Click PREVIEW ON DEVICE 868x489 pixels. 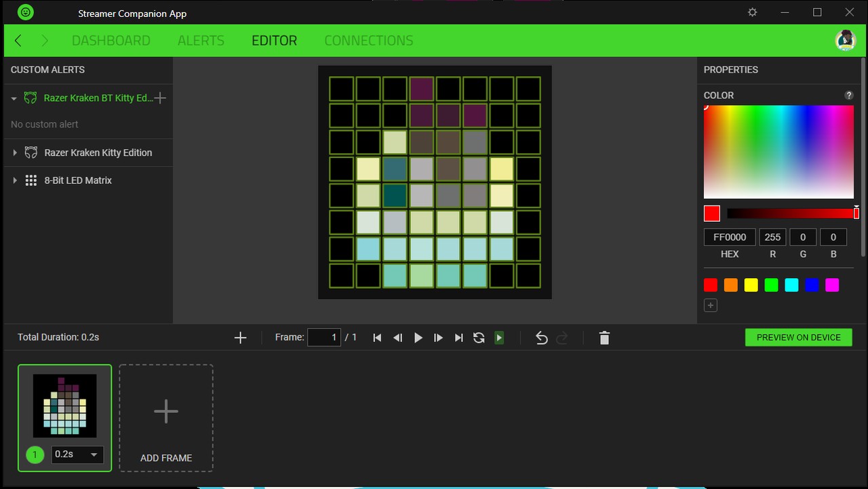[799, 338]
